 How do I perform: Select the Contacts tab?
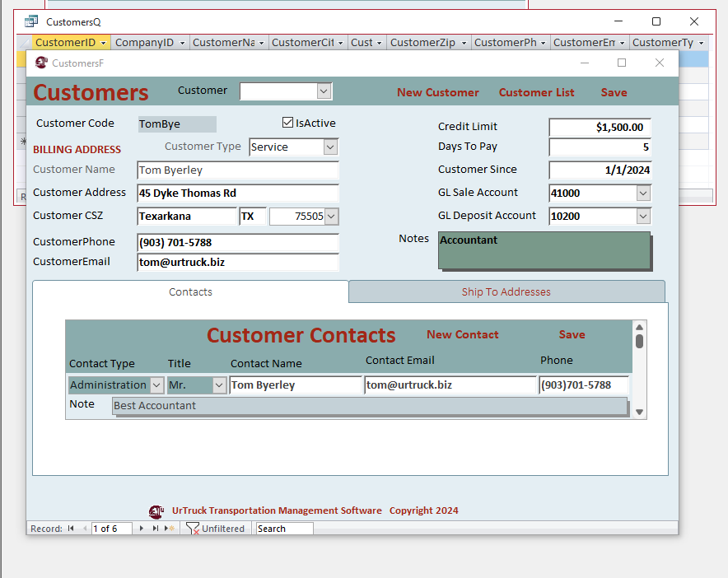(190, 291)
